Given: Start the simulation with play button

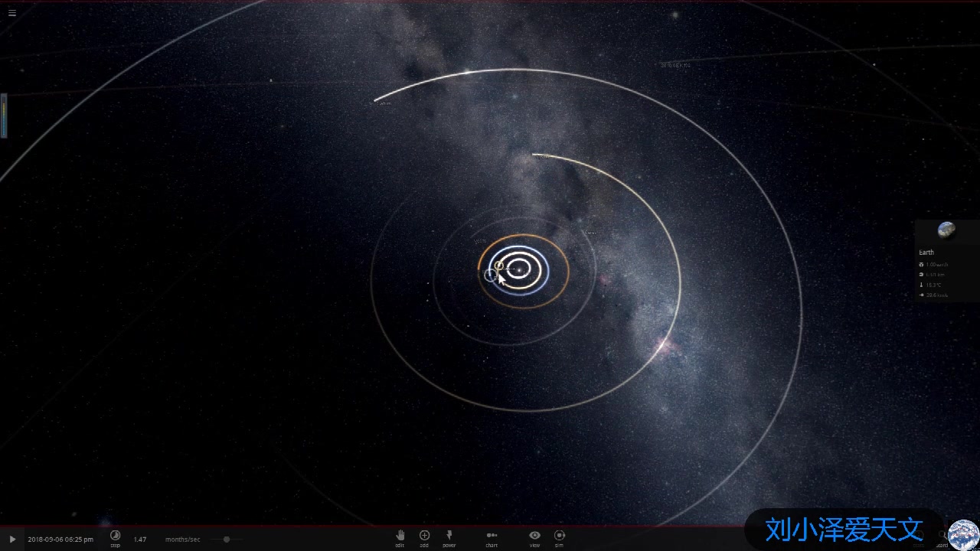Looking at the screenshot, I should [11, 540].
